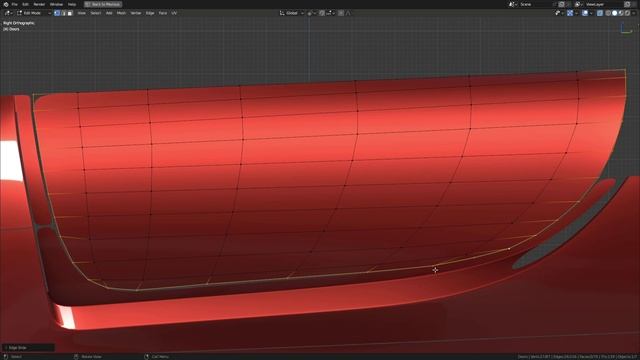
Task: Open the editor type selector
Action: pos(8,13)
